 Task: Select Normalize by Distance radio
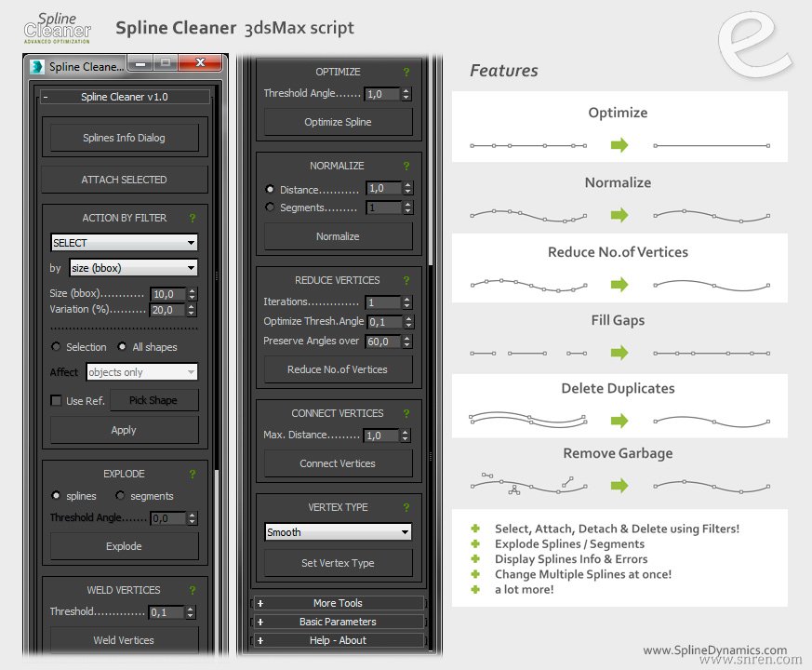(x=270, y=189)
